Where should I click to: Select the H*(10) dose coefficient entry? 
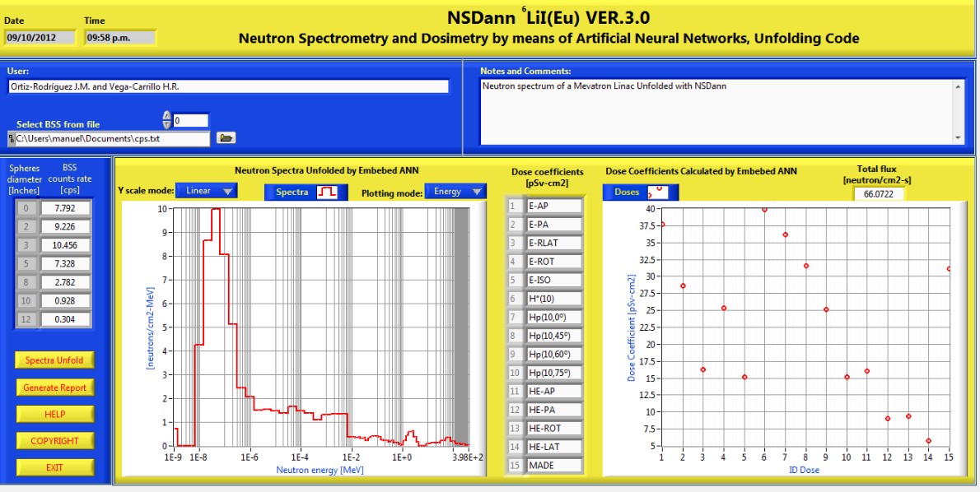(x=553, y=299)
